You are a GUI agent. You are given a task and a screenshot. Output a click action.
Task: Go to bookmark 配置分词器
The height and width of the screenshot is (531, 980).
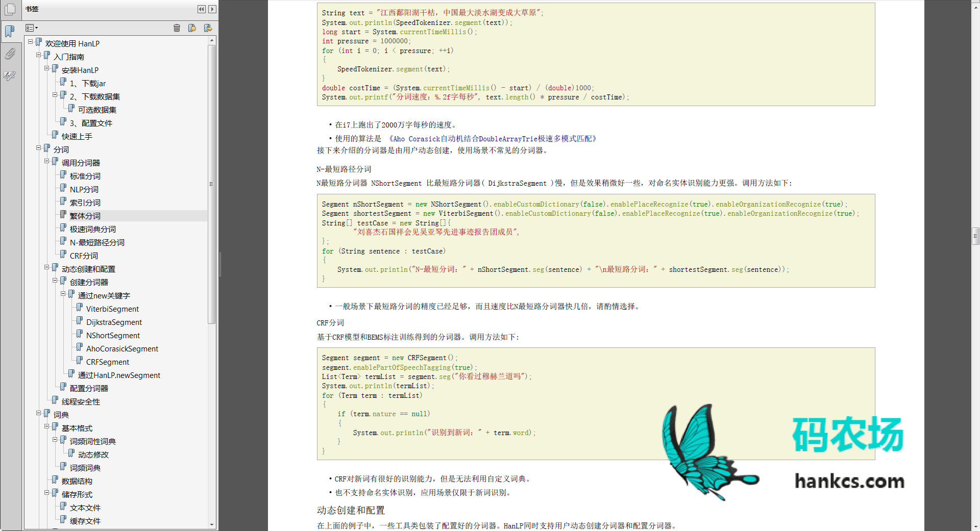click(x=89, y=389)
